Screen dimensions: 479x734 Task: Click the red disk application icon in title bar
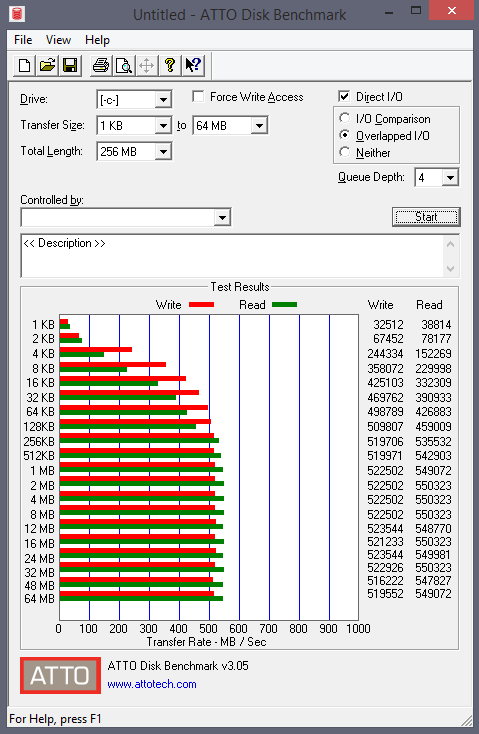tap(17, 14)
